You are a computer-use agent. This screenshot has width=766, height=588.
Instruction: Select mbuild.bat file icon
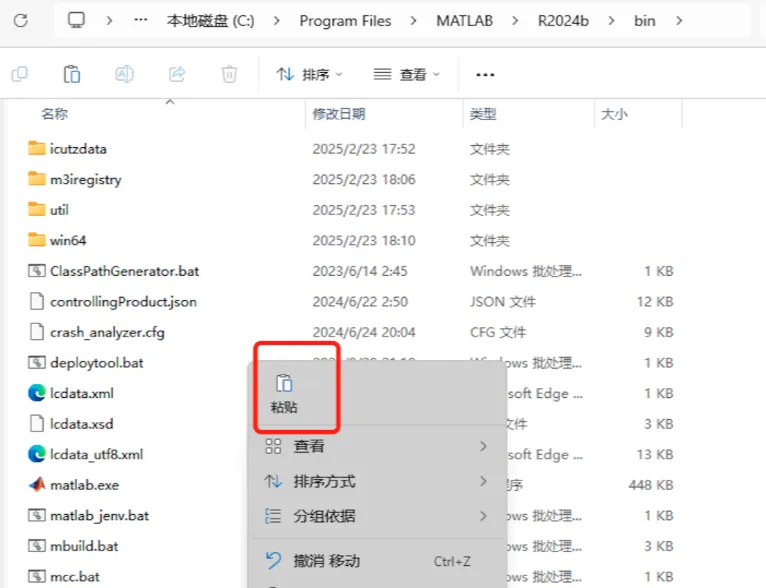[x=37, y=546]
